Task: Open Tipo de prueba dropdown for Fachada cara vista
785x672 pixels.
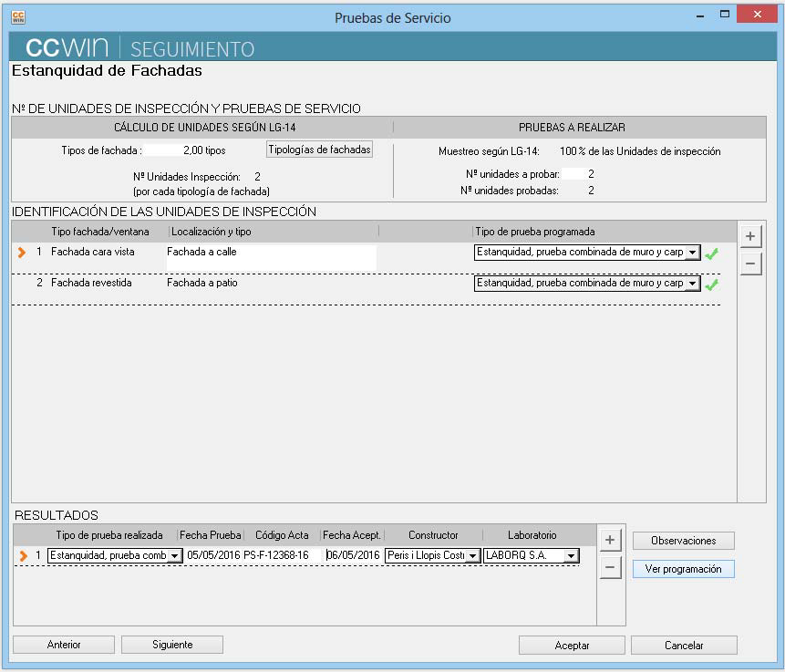Action: pos(692,253)
